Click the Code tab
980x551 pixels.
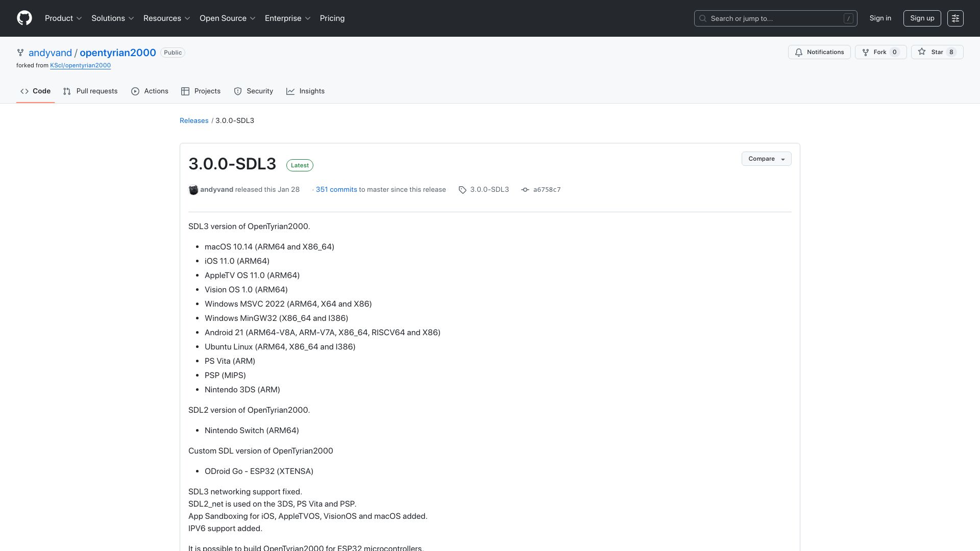point(35,91)
